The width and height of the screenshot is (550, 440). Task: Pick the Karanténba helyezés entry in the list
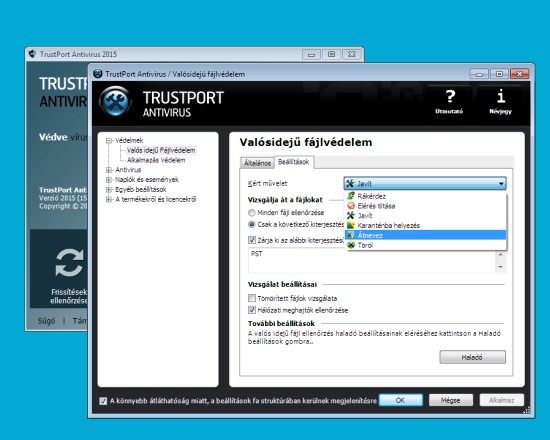tap(425, 225)
